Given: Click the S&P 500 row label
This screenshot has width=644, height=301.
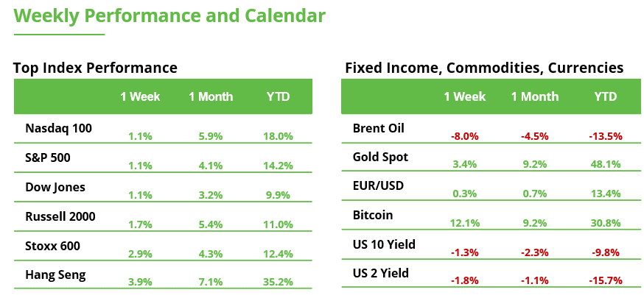Looking at the screenshot, I should pyautogui.click(x=48, y=157).
